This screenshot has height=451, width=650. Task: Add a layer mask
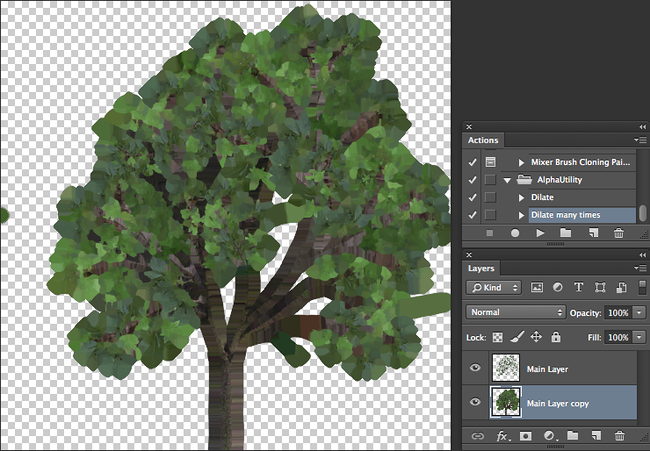click(526, 436)
